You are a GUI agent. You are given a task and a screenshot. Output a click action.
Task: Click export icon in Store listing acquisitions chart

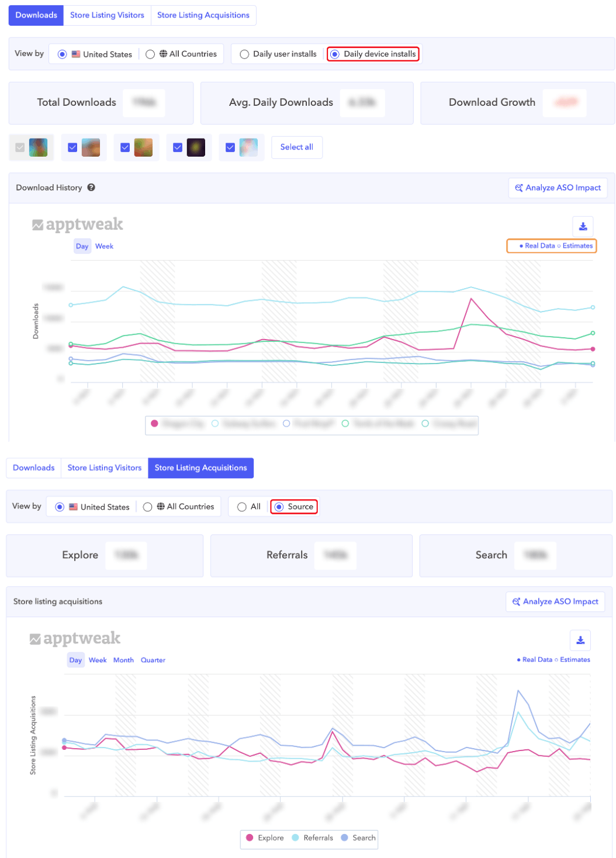click(580, 640)
